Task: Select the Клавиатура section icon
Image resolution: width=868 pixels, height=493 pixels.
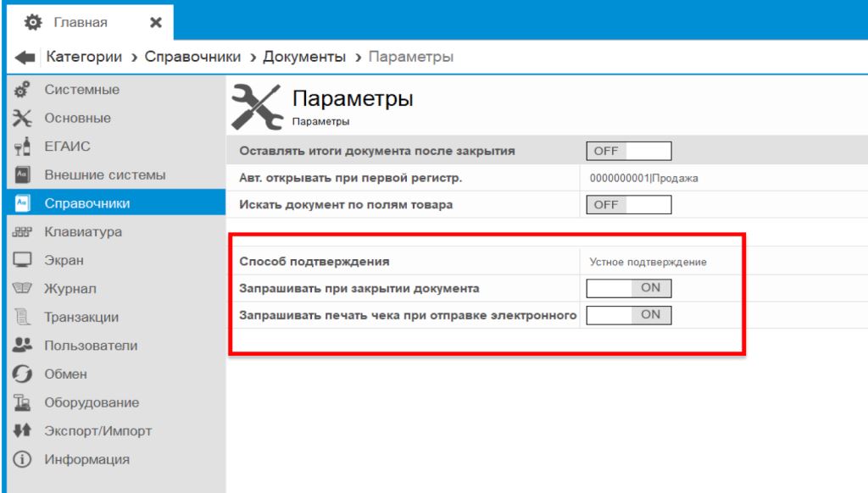Action: (x=22, y=231)
